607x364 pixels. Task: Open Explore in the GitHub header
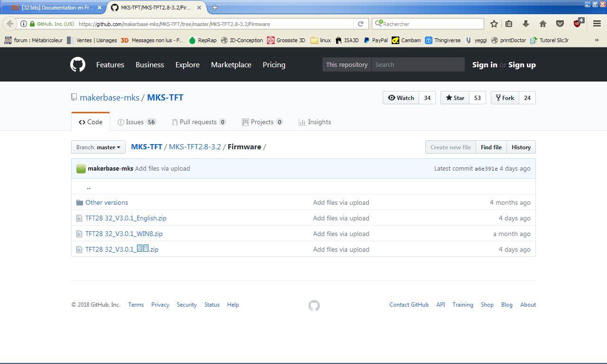[187, 64]
